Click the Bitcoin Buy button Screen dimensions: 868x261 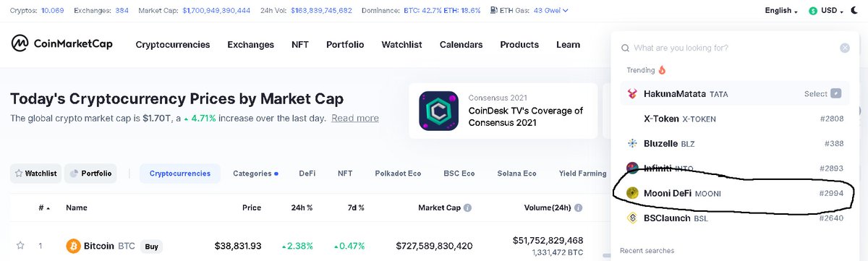(151, 247)
